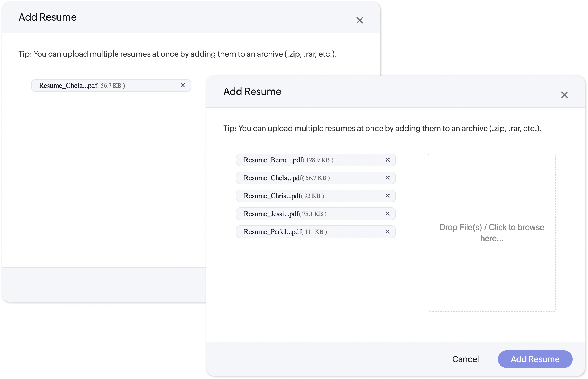The width and height of the screenshot is (588, 379).
Task: Click the archive tip text in front dialog
Action: [x=382, y=129]
